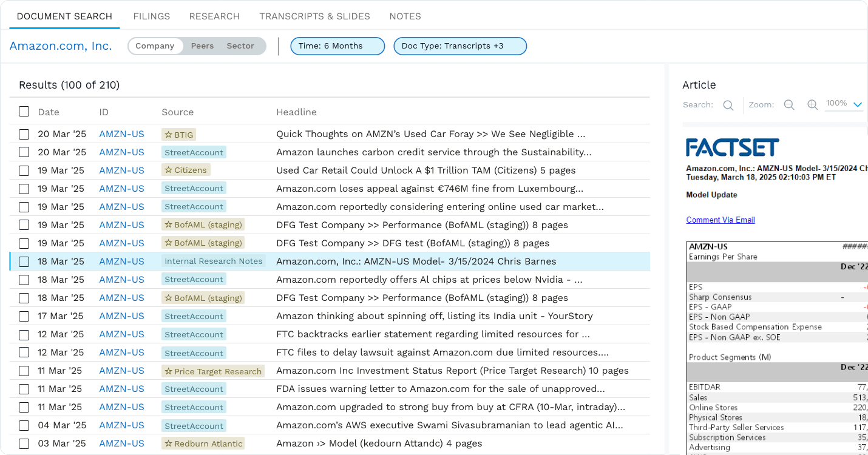Click the star icon on the BTIG source tag

click(168, 134)
